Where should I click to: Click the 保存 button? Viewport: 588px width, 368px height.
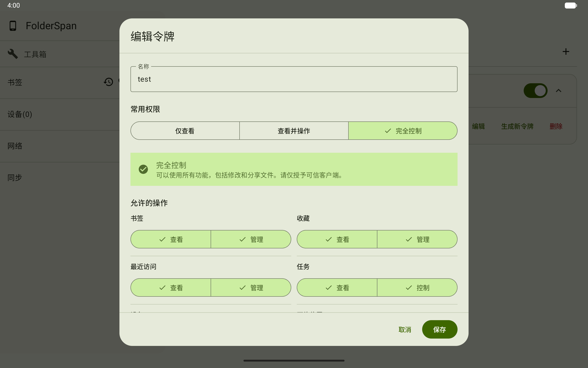tap(440, 329)
